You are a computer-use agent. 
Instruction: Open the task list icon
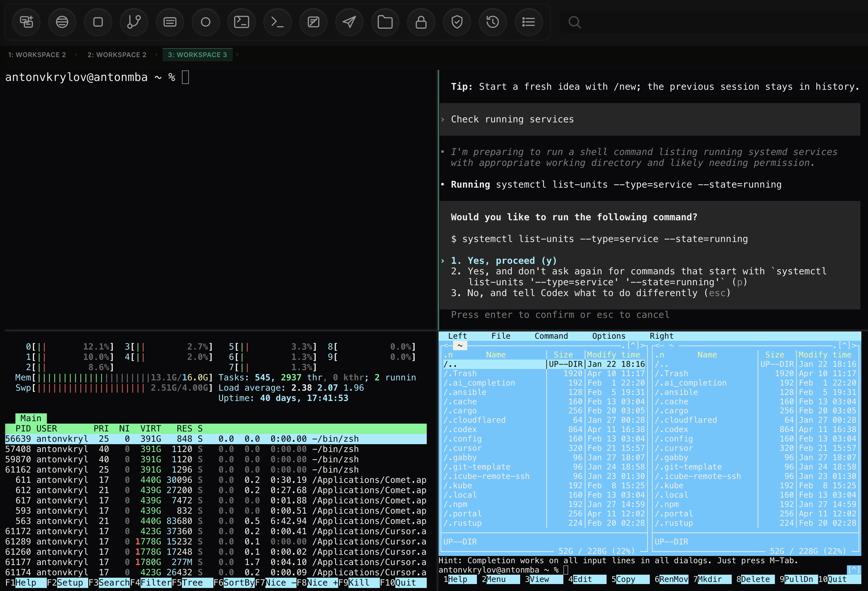coord(529,22)
